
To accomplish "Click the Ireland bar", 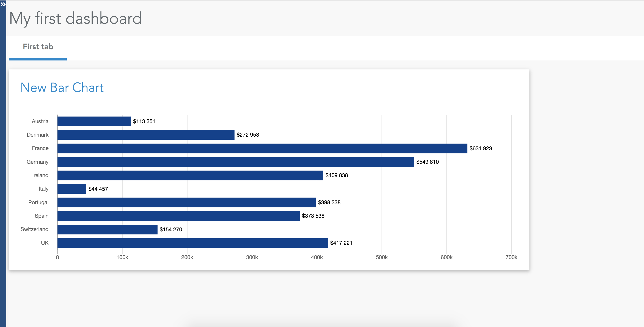I will (x=190, y=175).
